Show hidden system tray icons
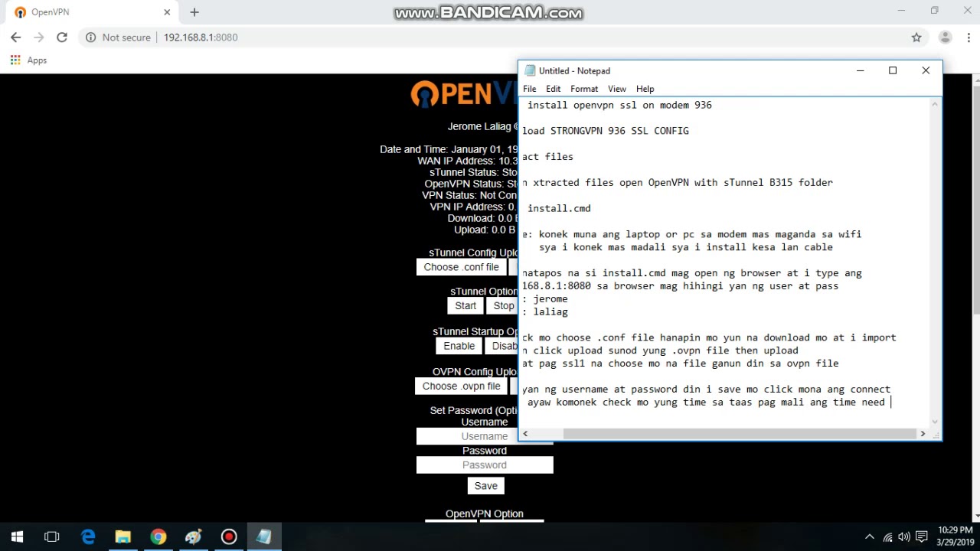This screenshot has height=551, width=980. pyautogui.click(x=869, y=537)
